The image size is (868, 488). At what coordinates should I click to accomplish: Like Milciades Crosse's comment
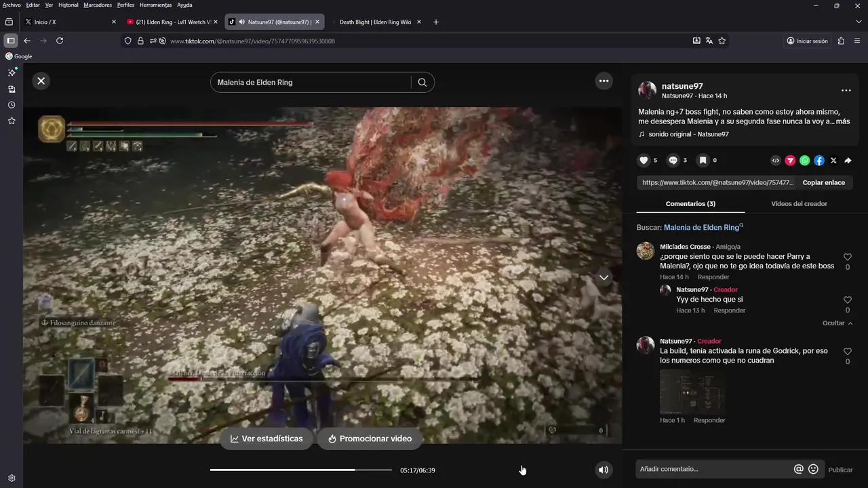pos(848,257)
